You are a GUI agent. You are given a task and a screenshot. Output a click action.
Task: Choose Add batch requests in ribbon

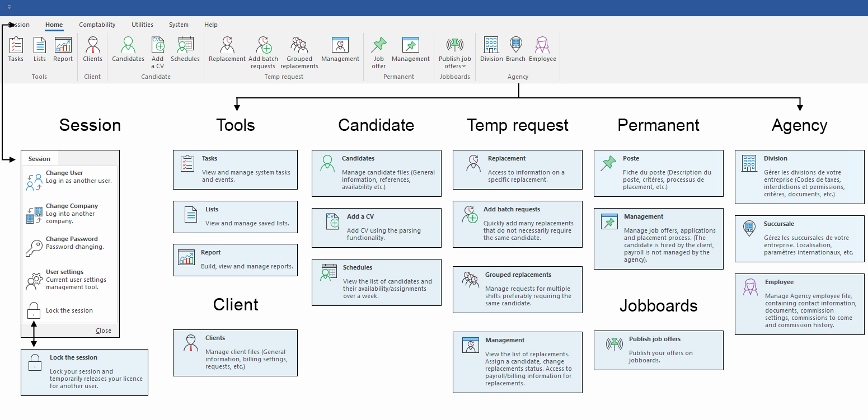263,52
